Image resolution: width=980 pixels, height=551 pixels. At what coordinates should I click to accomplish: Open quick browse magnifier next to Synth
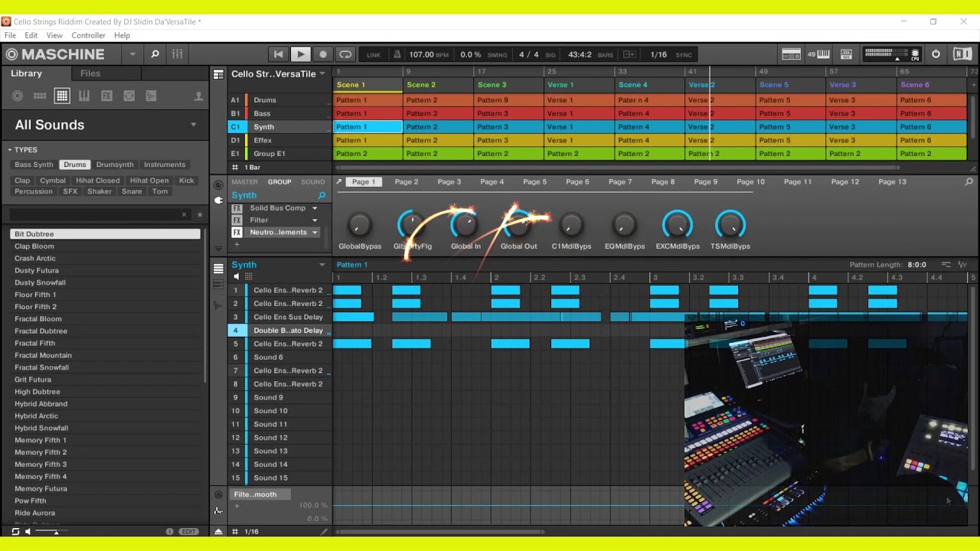click(x=322, y=195)
